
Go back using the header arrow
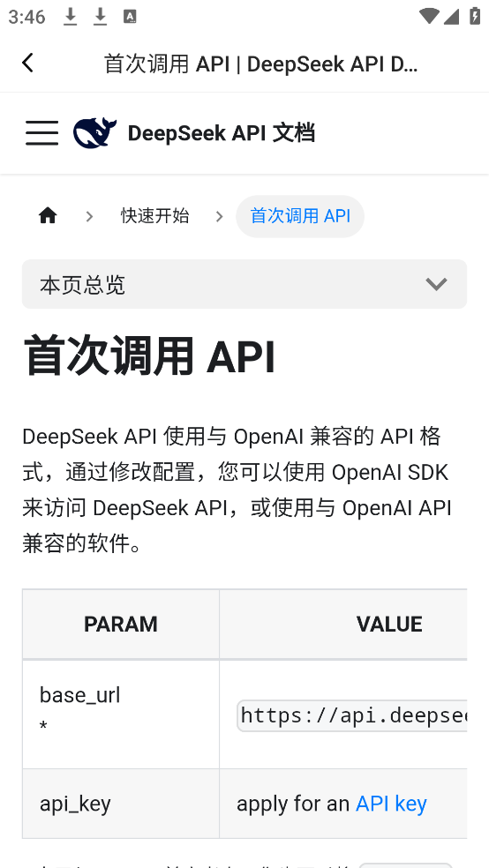pos(27,64)
